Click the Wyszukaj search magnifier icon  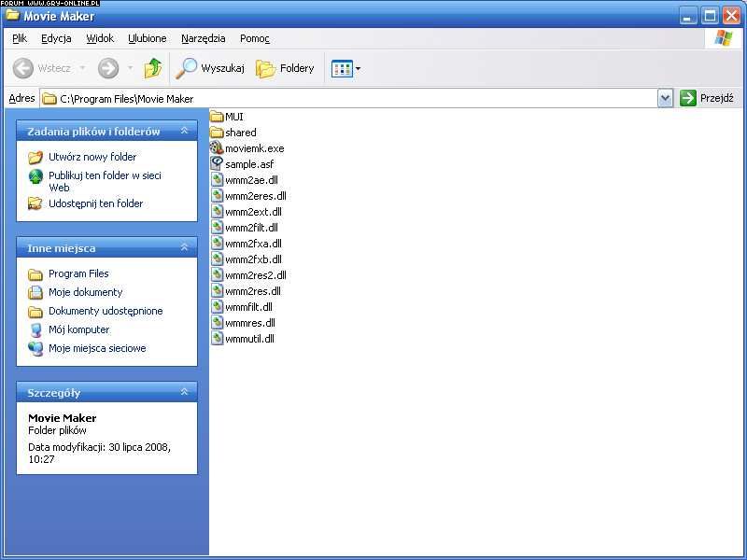[186, 68]
